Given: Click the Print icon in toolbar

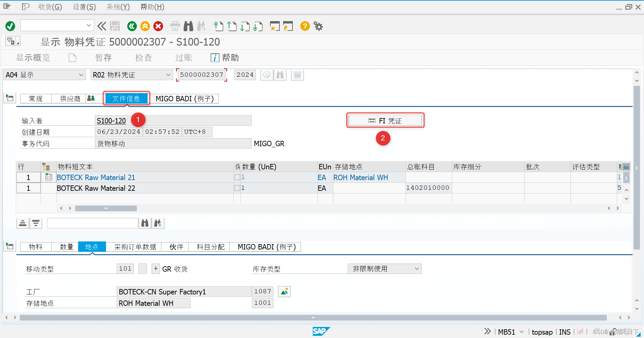Looking at the screenshot, I should point(175,26).
